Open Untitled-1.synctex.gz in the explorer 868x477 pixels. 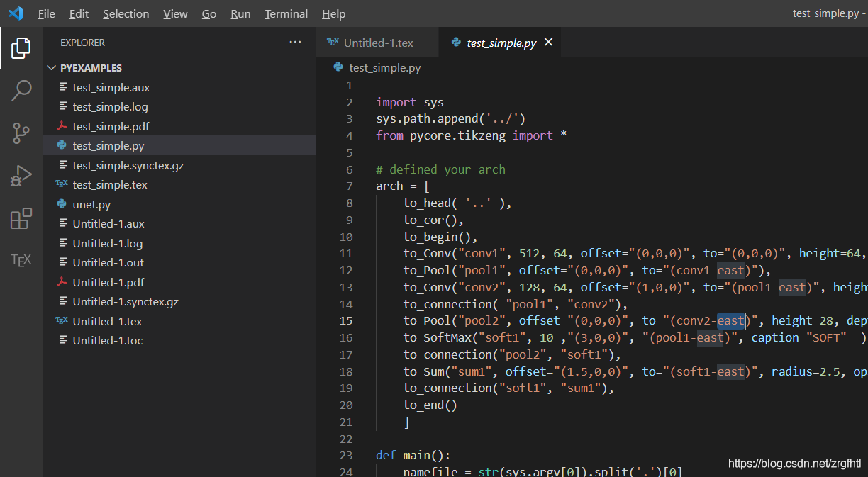(x=179, y=302)
